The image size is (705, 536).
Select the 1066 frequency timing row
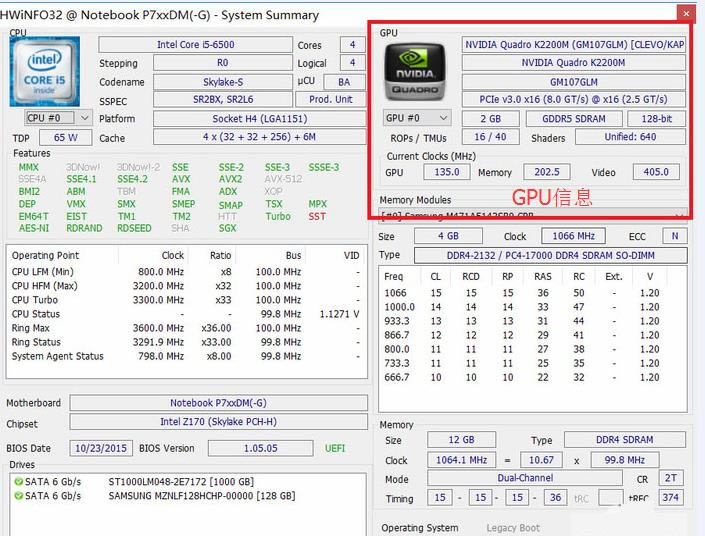(x=533, y=293)
